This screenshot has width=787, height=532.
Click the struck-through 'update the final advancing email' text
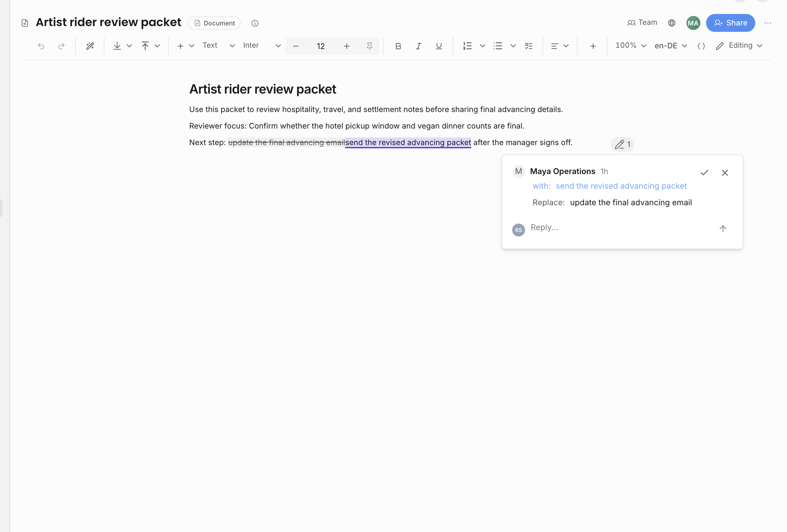coord(287,143)
